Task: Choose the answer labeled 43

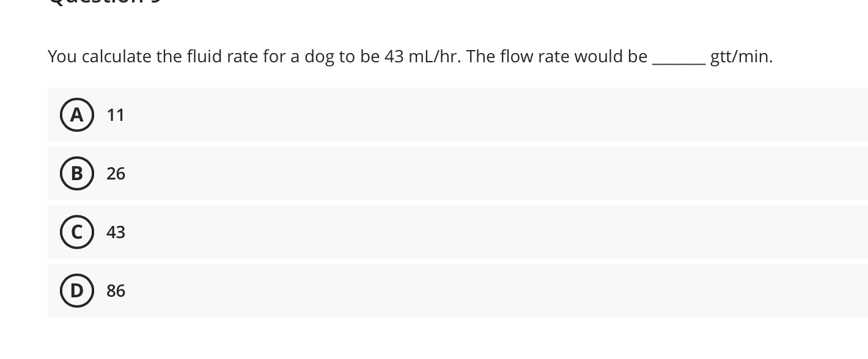Action: pyautogui.click(x=116, y=232)
